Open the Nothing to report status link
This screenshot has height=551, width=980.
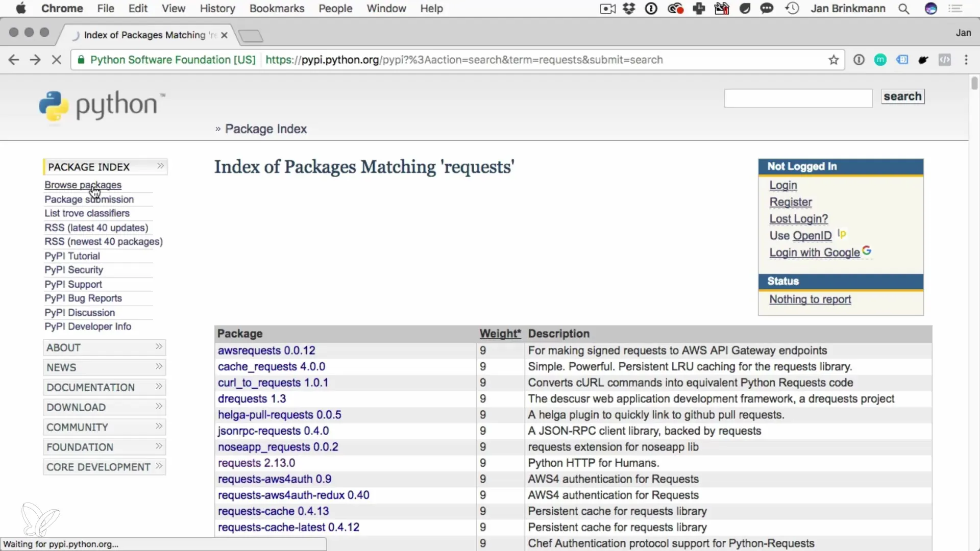(810, 299)
